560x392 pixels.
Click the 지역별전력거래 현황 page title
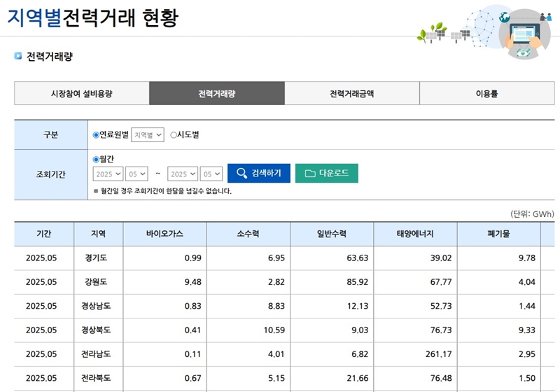tap(93, 17)
